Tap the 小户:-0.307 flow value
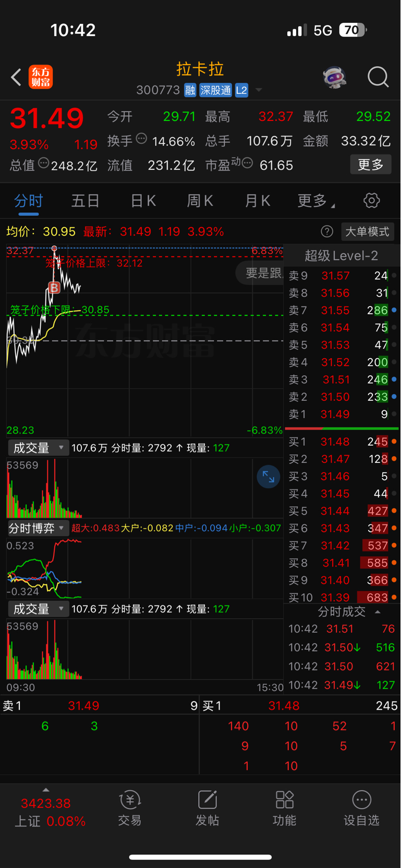Screen dimensions: 401x868 click(x=255, y=528)
